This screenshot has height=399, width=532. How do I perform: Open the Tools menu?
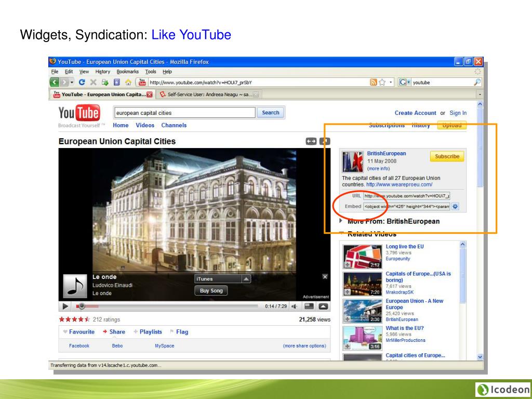tap(151, 72)
